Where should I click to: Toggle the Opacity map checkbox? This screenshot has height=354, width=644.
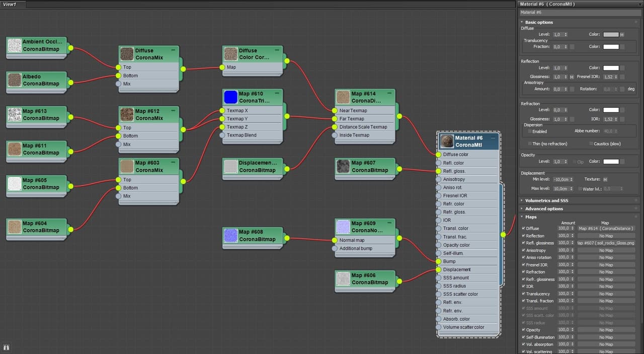coord(523,330)
